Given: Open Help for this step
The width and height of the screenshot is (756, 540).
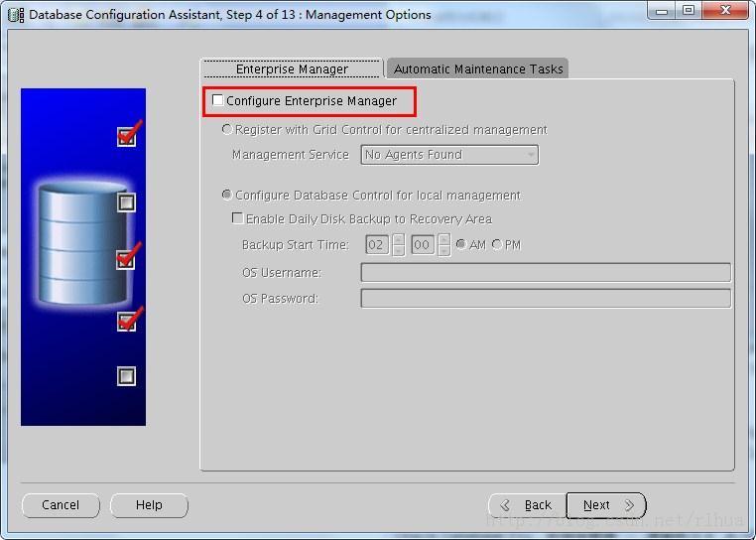Looking at the screenshot, I should pos(149,505).
